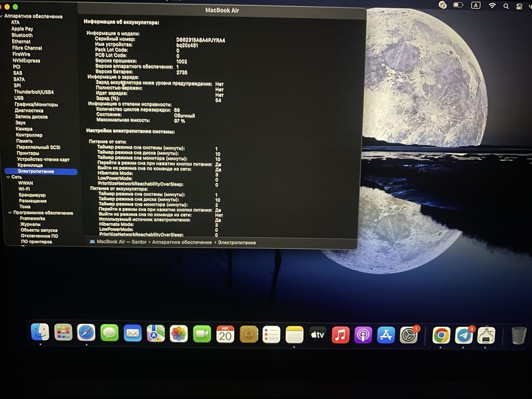532x399 pixels.
Task: Open Podcasts app in the Dock
Action: point(363,335)
